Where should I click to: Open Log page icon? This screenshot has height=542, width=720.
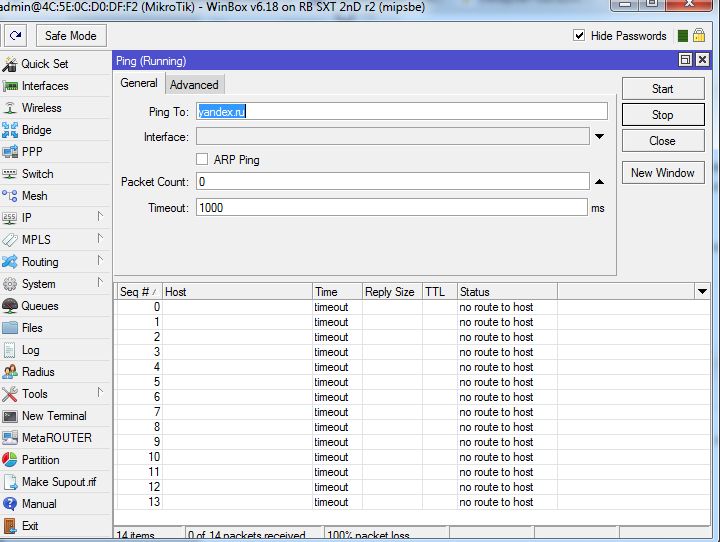click(10, 350)
